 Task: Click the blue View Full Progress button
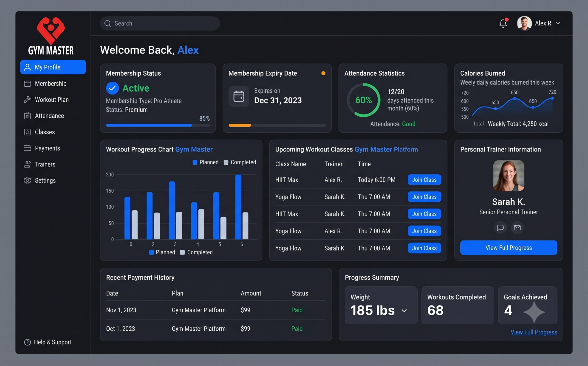[x=509, y=248]
